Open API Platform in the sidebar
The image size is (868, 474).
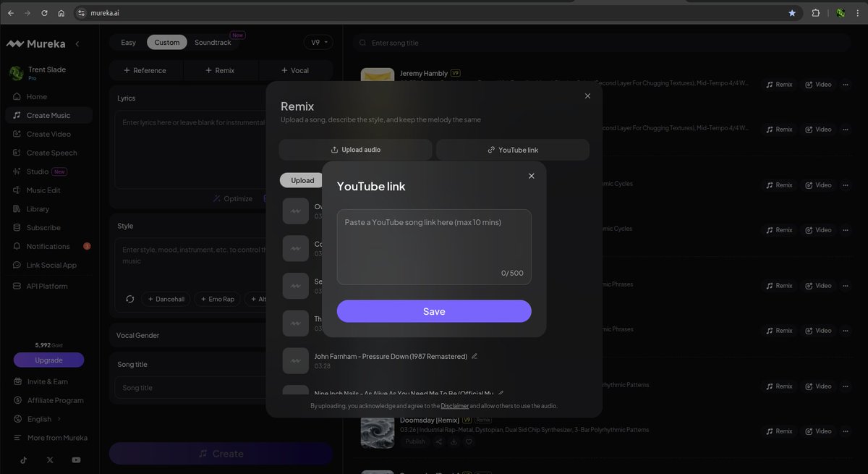(x=47, y=286)
